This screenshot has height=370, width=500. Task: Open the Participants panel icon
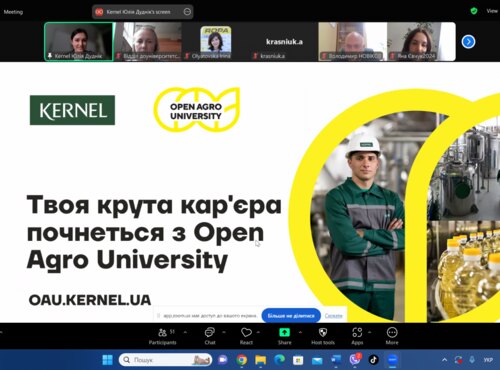[163, 332]
